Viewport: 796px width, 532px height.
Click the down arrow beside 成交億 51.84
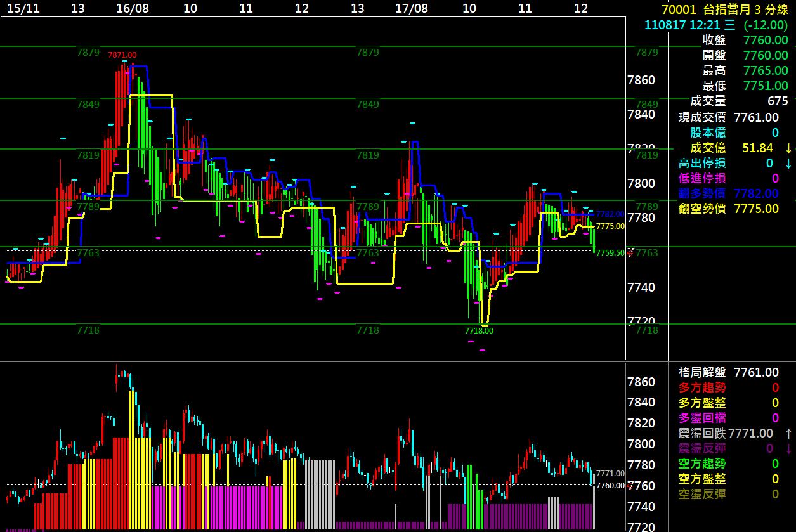point(788,148)
